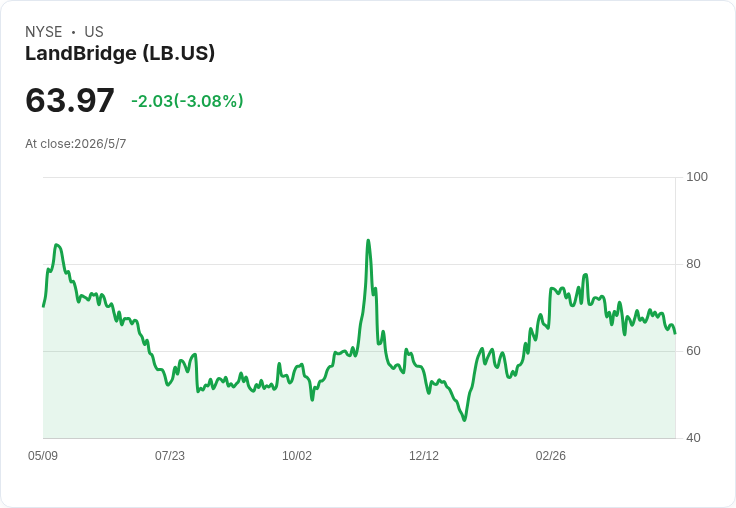Click the -2.03(-3.08%) change value
The height and width of the screenshot is (508, 736).
[187, 101]
